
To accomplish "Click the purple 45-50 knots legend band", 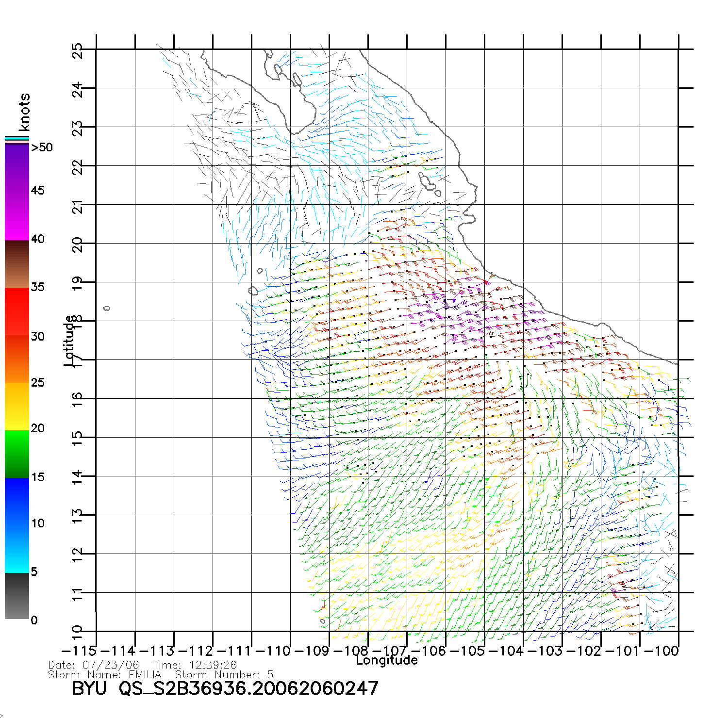I will (x=17, y=168).
